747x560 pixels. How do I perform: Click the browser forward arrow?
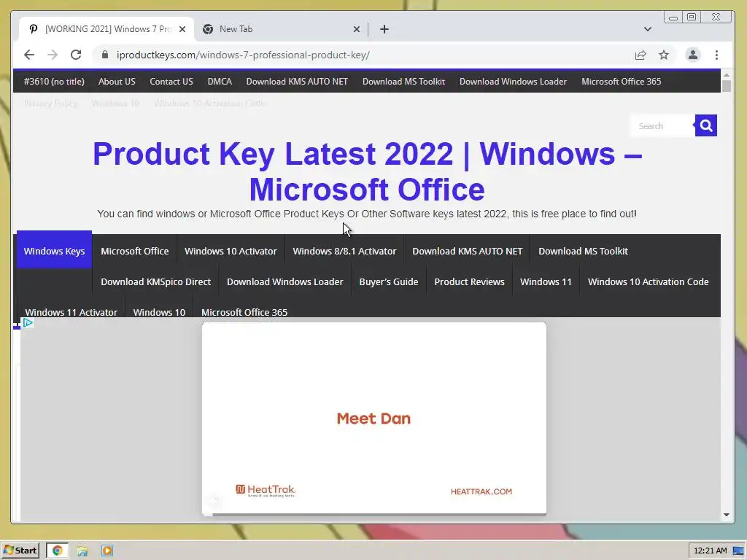tap(53, 55)
